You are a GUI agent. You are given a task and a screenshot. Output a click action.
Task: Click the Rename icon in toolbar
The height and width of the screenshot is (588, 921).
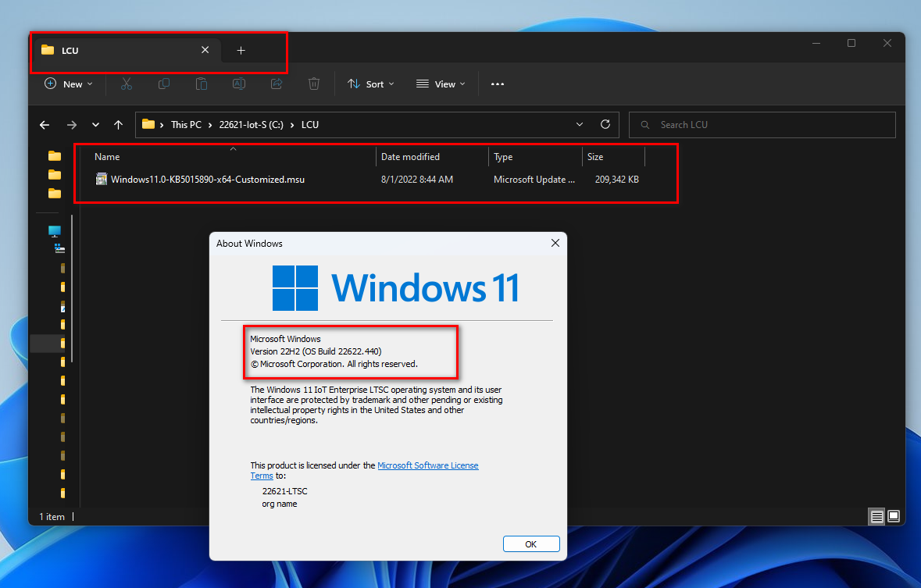point(239,84)
